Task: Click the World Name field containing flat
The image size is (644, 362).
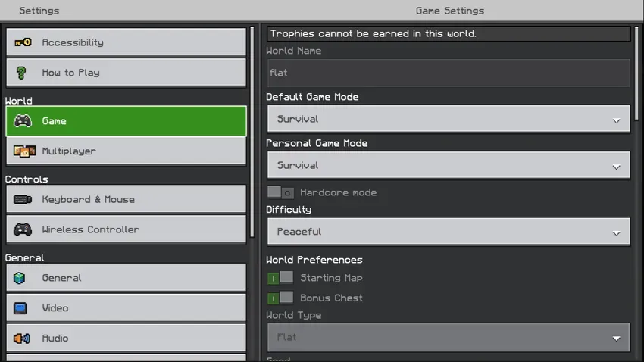Action: [449, 73]
